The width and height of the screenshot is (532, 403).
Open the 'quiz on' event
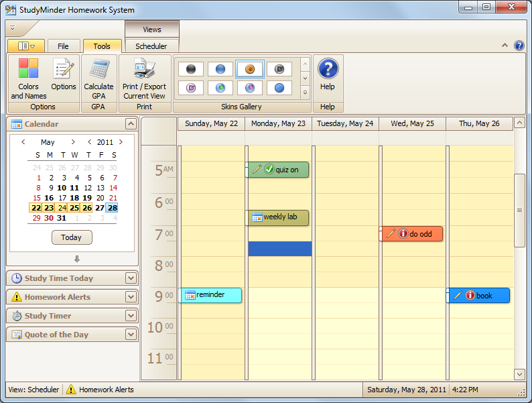pyautogui.click(x=278, y=170)
